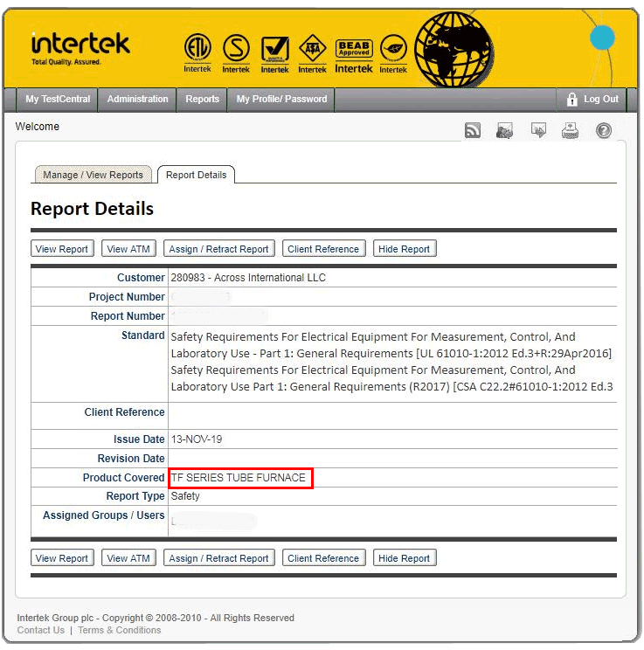The image size is (644, 650).
Task: Go to My Profile/ Password
Action: [281, 100]
